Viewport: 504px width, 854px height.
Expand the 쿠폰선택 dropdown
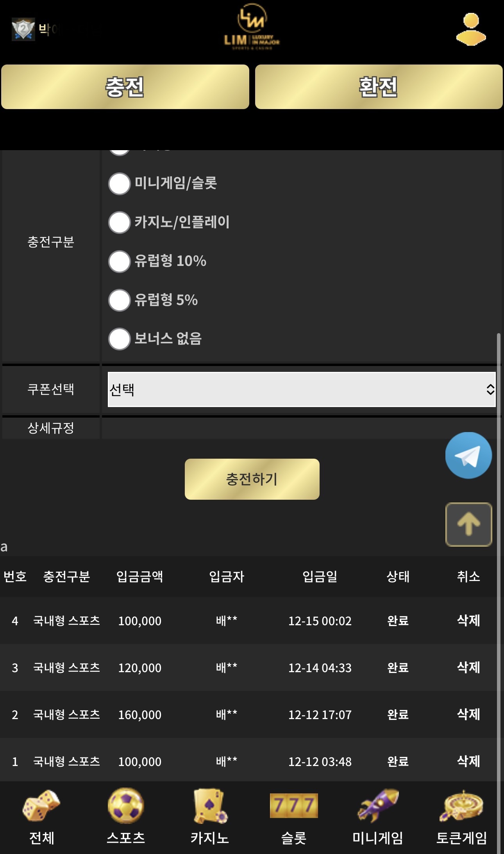pos(302,389)
